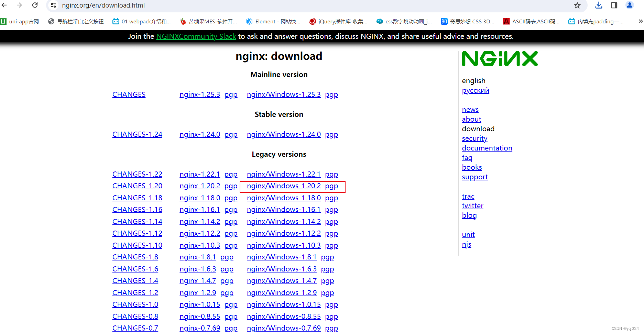Open pgp signature for nginx/Windows-1.24.0
The image size is (644, 334).
pyautogui.click(x=331, y=135)
